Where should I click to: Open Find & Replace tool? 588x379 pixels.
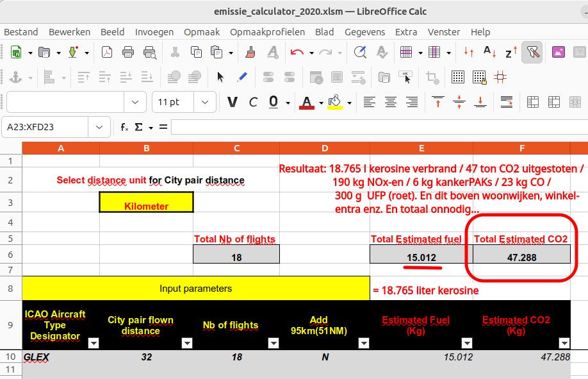(x=361, y=53)
